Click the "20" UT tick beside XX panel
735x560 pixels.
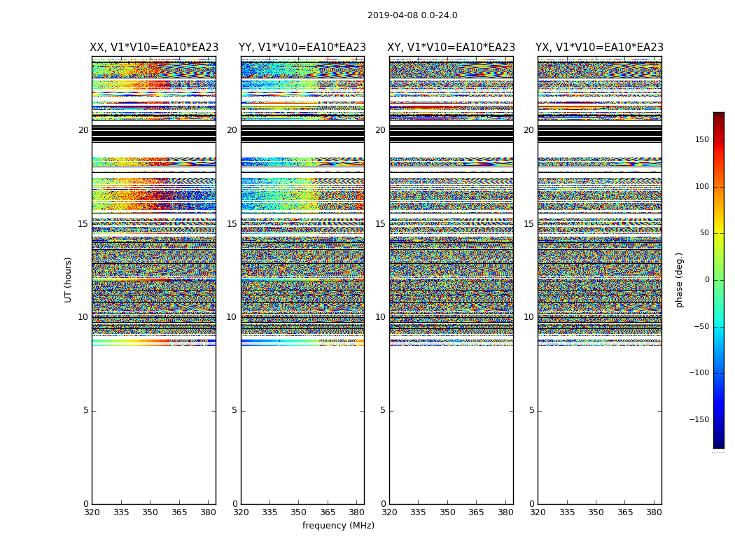pyautogui.click(x=83, y=130)
